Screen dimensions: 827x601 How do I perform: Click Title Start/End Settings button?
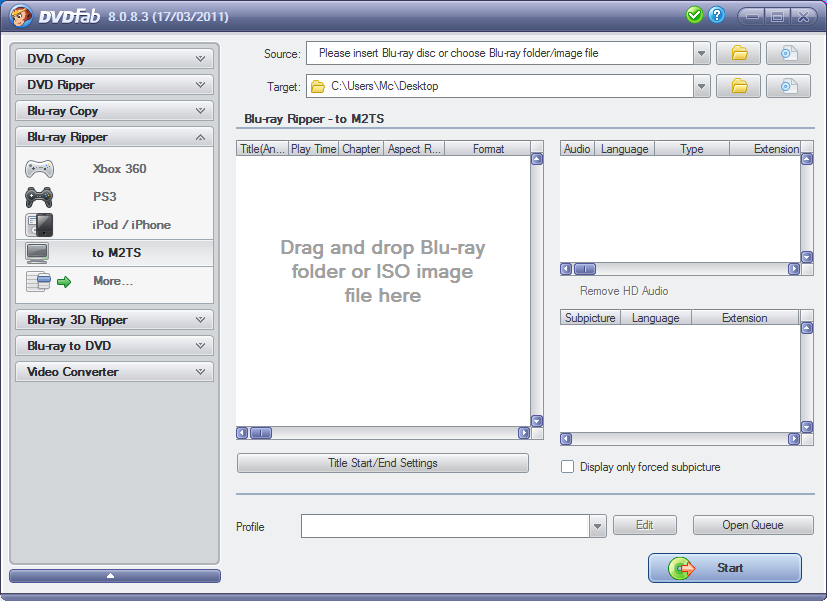click(x=383, y=463)
